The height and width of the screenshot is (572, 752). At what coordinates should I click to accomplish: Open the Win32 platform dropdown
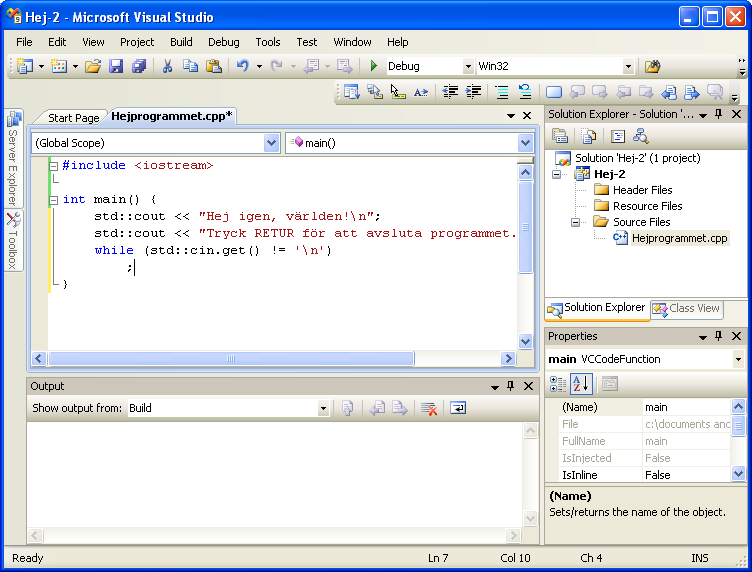(628, 66)
